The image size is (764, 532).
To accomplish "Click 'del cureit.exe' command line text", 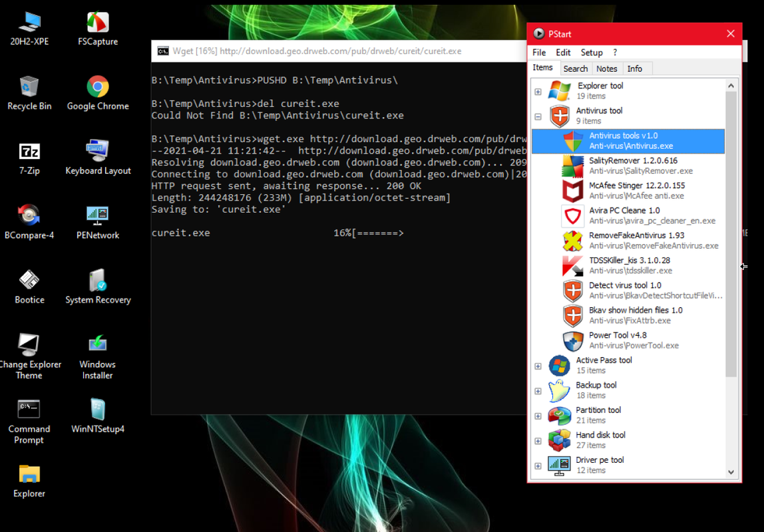I will 298,104.
